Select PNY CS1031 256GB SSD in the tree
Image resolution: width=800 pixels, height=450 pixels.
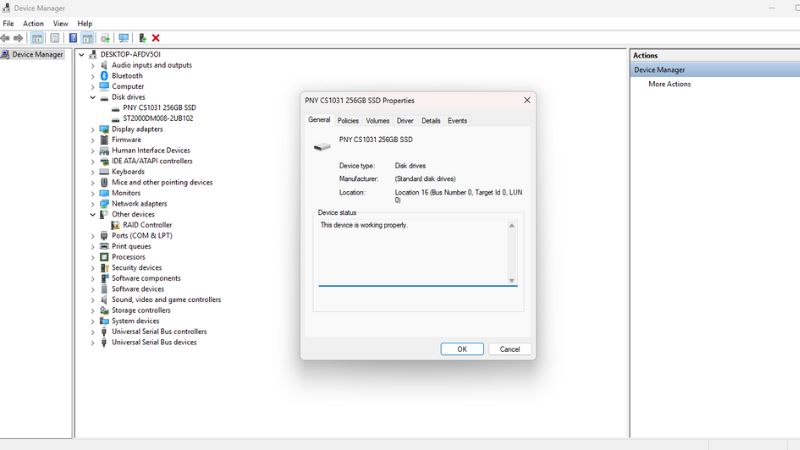click(x=159, y=108)
